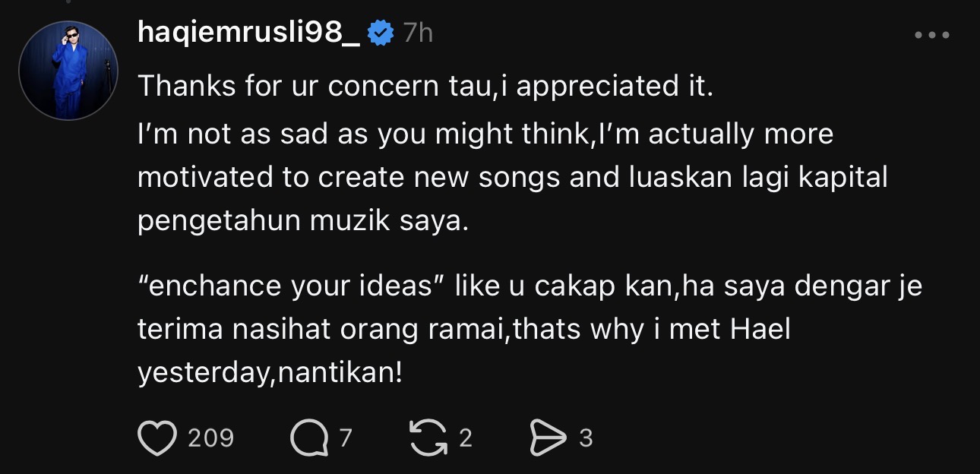View the 7 replies count
The image size is (980, 474).
[346, 438]
